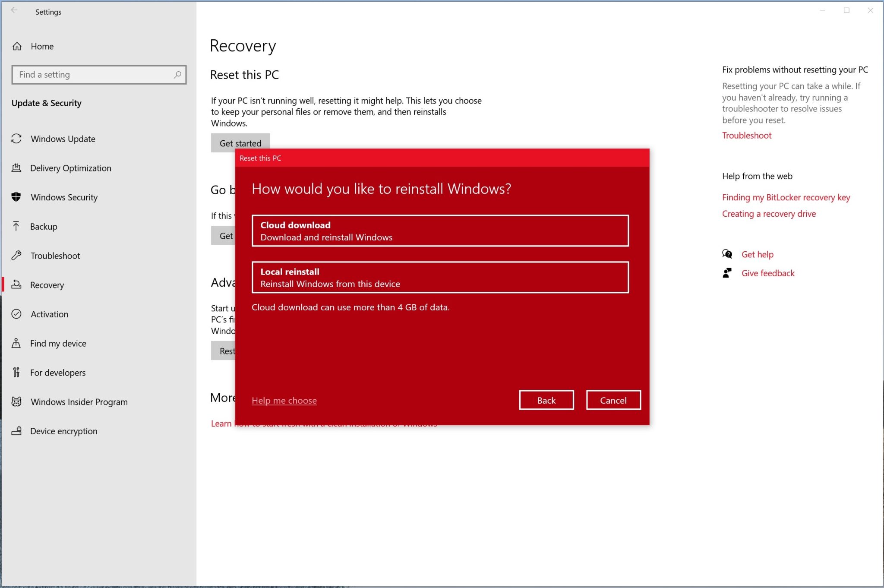Click the For developers tools icon
This screenshot has width=884, height=588.
pyautogui.click(x=16, y=372)
